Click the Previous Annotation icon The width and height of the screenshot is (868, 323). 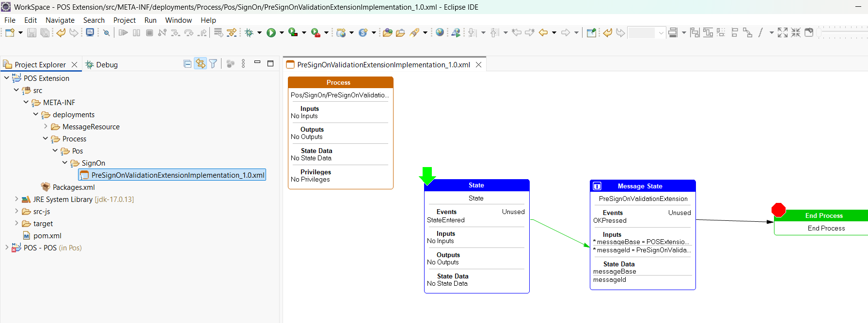(494, 32)
